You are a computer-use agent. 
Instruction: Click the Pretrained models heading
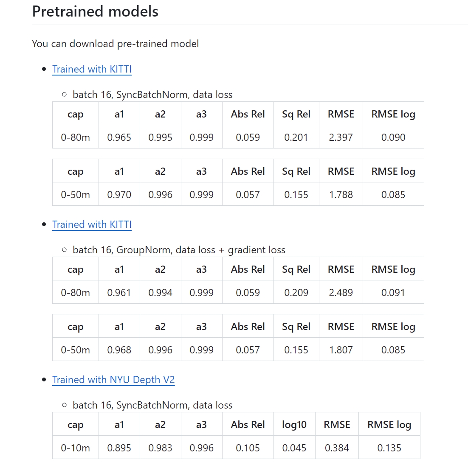[95, 11]
